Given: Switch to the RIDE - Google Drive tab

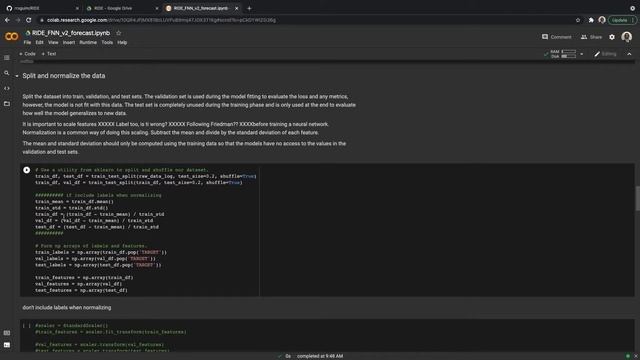Looking at the screenshot, I should (121, 8).
